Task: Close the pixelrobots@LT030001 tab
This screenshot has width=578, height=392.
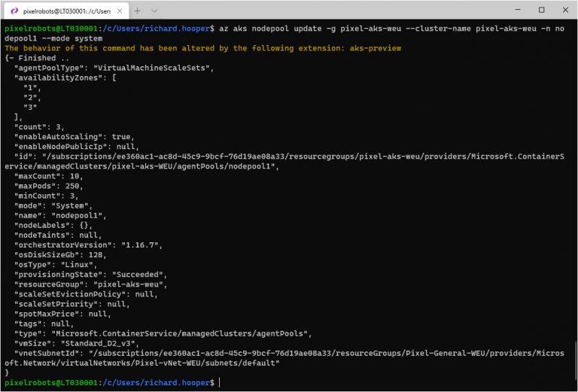Action: click(120, 11)
